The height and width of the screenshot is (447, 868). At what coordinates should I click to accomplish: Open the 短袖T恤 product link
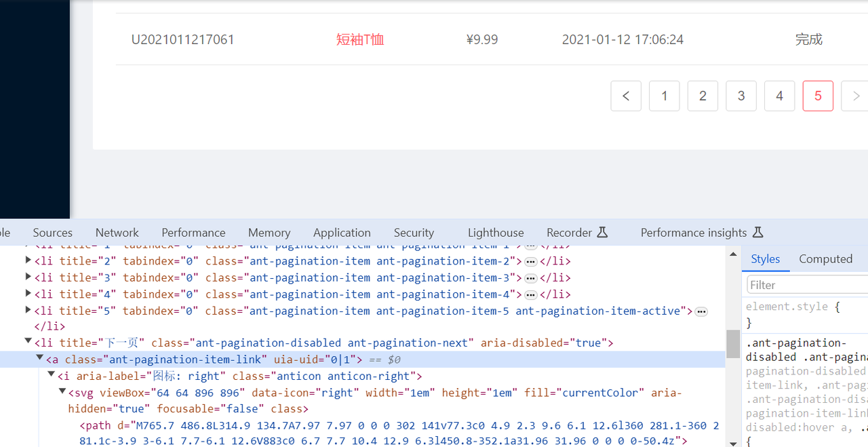click(360, 39)
